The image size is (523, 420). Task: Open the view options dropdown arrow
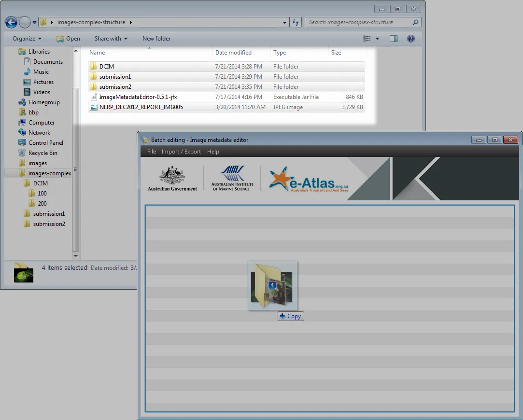[x=377, y=39]
